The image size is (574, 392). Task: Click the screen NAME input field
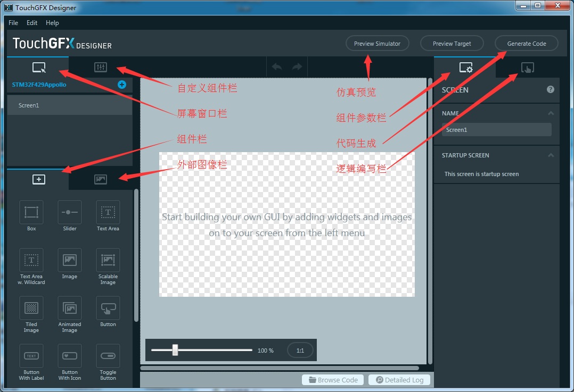pos(496,130)
